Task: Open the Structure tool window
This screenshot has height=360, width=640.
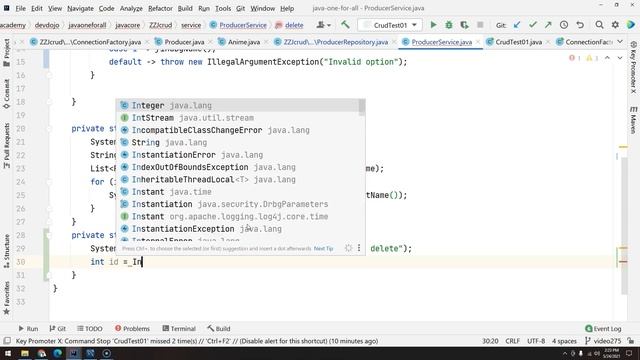Action: 7,251
